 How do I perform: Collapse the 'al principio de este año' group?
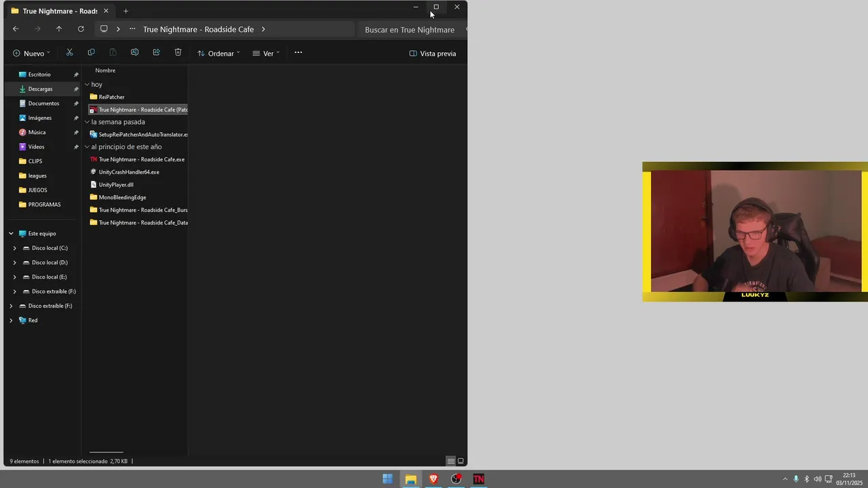point(87,147)
